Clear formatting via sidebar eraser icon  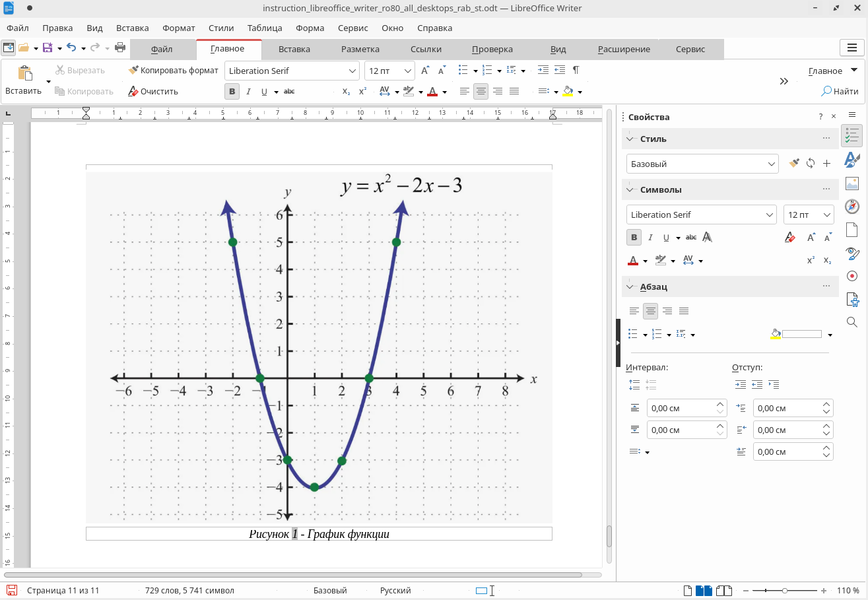pos(789,237)
